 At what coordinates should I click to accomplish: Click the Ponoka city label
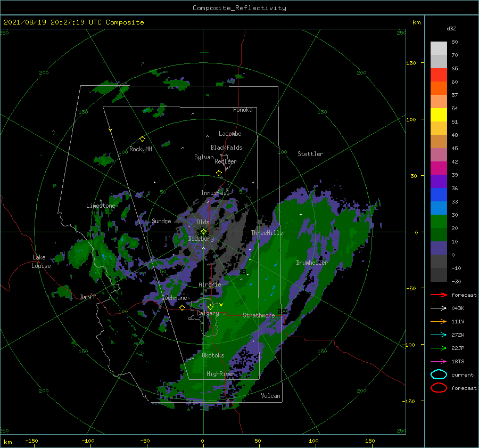(243, 110)
